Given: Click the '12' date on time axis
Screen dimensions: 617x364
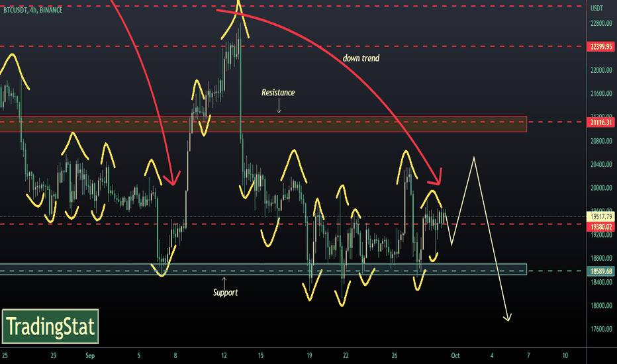Looking at the screenshot, I should point(224,356).
